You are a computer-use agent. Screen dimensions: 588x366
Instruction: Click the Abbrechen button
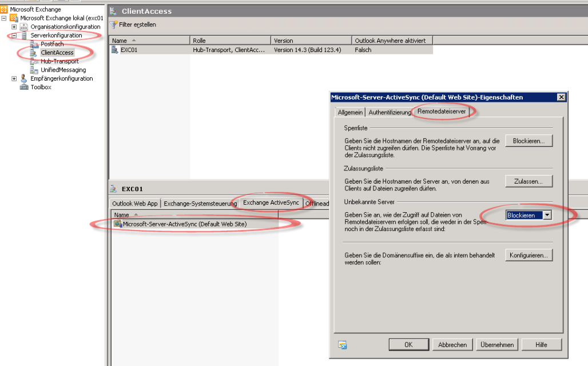[x=452, y=345]
